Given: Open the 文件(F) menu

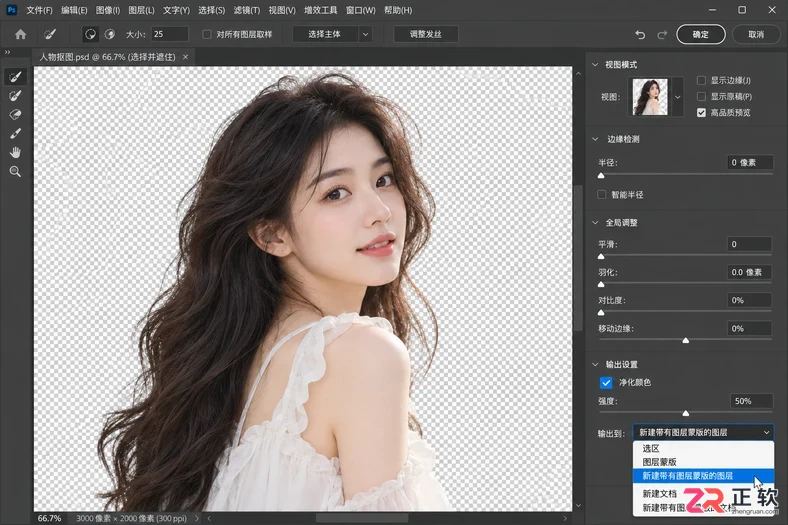Looking at the screenshot, I should coord(39,10).
